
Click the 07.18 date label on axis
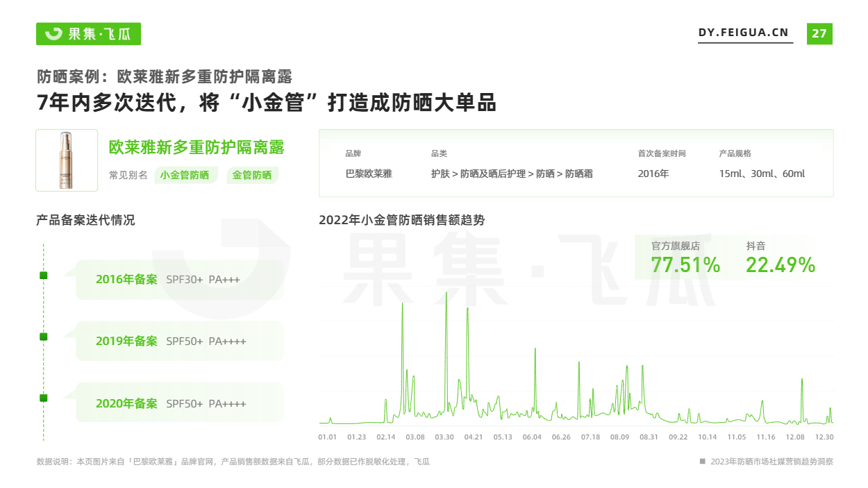point(590,437)
